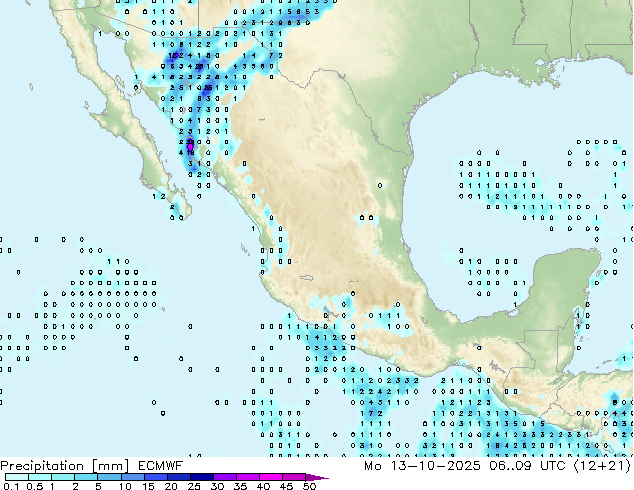Select the 40–45 mm magenta legend box
This screenshot has width=634, height=490.
point(271,477)
